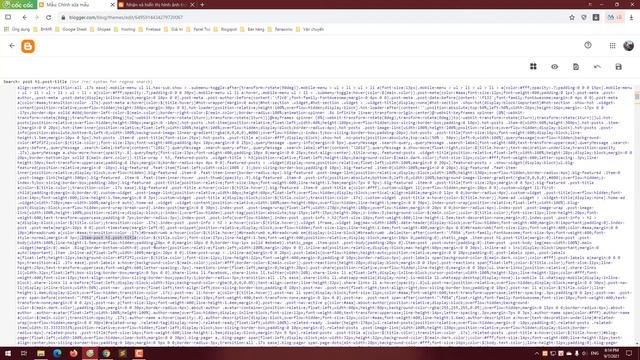Open a new browser tab
Screen dimensions: 640x360
tap(202, 5)
